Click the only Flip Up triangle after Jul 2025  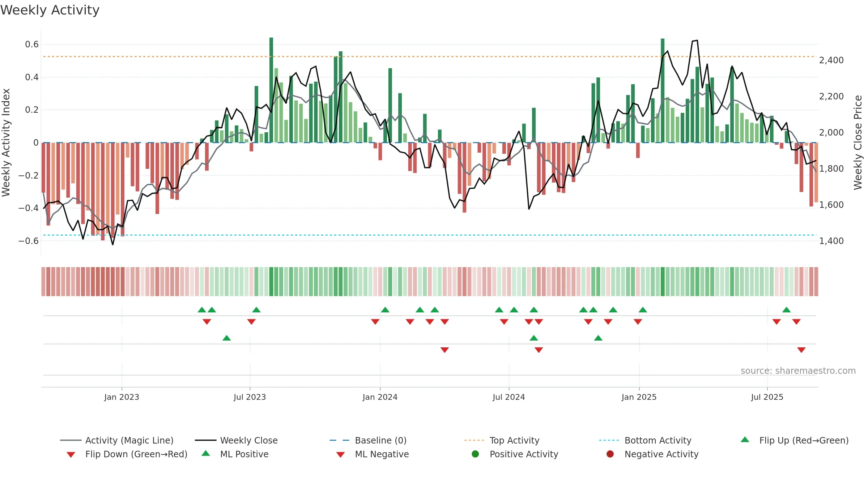786,310
